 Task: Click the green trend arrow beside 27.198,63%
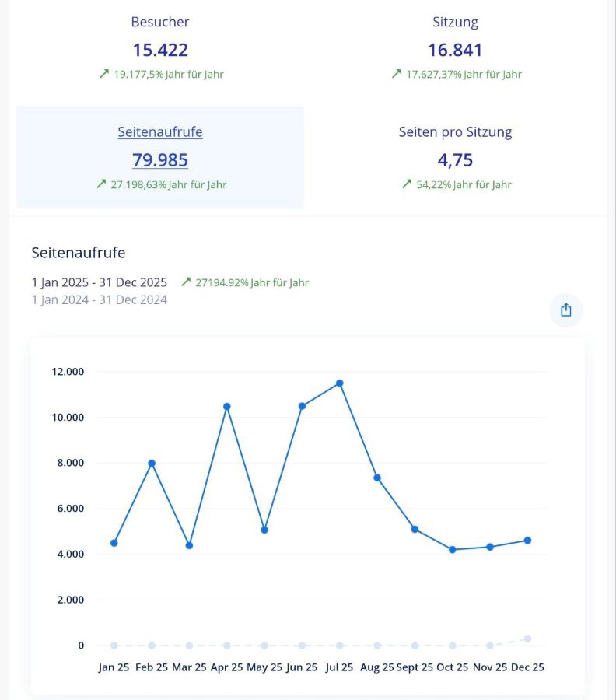click(x=101, y=184)
